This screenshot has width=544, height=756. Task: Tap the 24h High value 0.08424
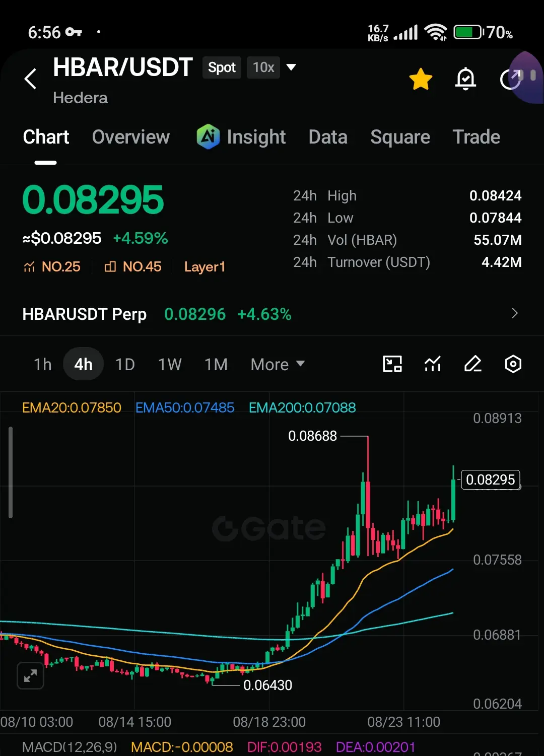[496, 195]
